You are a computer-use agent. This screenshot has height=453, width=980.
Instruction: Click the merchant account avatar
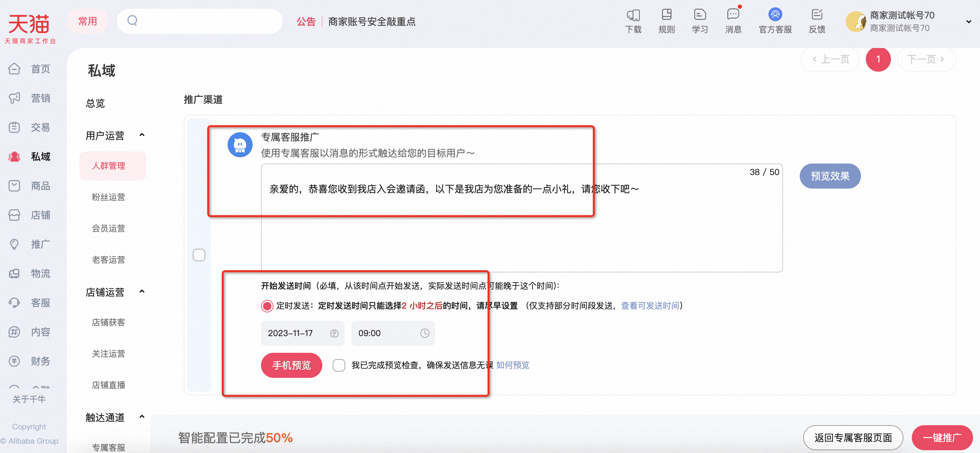click(856, 22)
